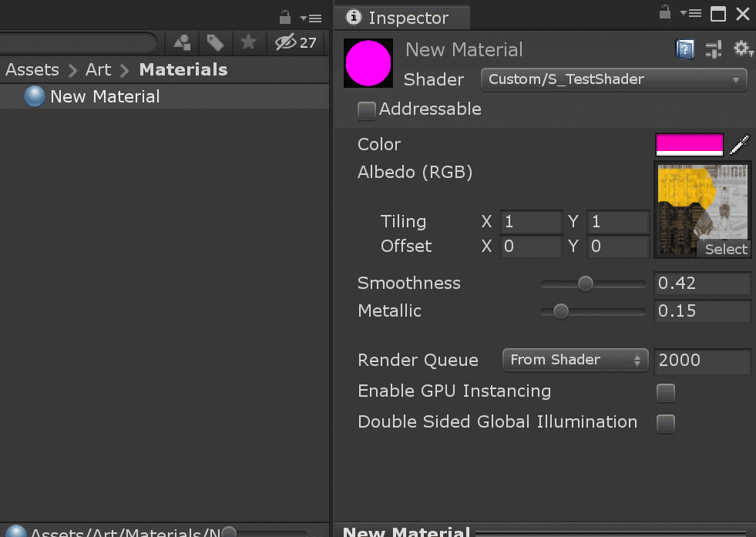This screenshot has width=756, height=537.
Task: Click the asset labels tag icon
Action: coord(215,43)
